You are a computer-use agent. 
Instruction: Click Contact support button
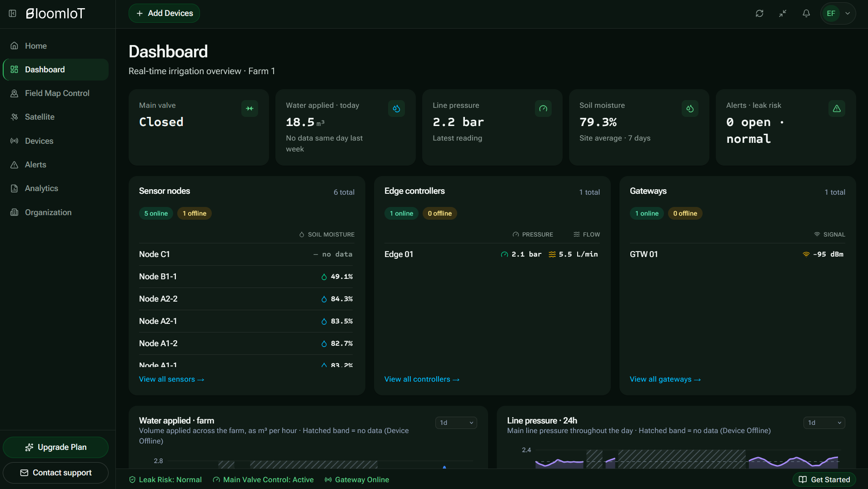(55, 473)
